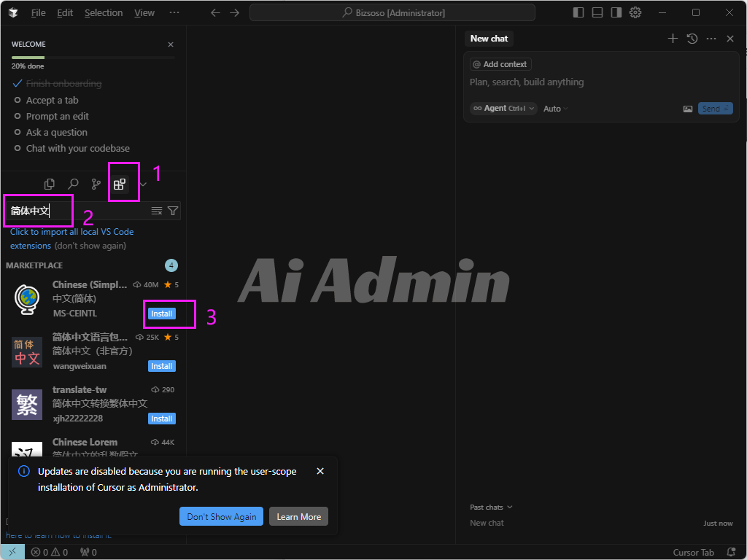This screenshot has width=747, height=560.
Task: Show more menus via title bar ellipsis
Action: click(x=174, y=13)
